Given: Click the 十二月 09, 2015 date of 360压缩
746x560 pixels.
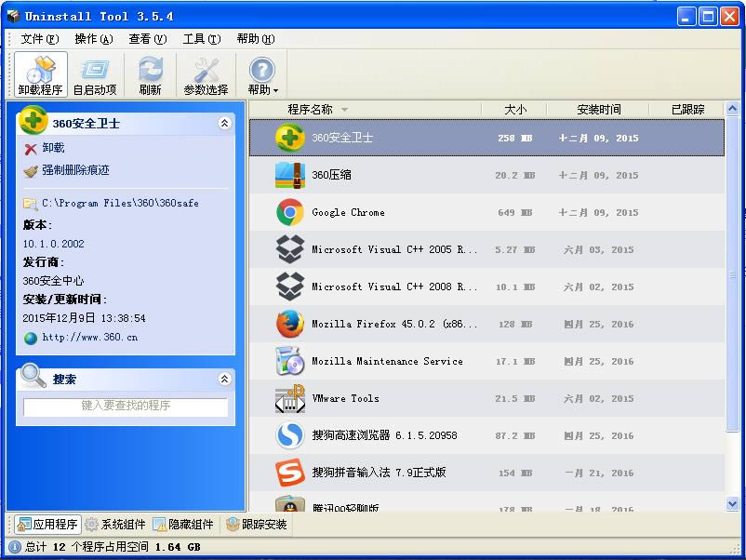Looking at the screenshot, I should coord(598,176).
